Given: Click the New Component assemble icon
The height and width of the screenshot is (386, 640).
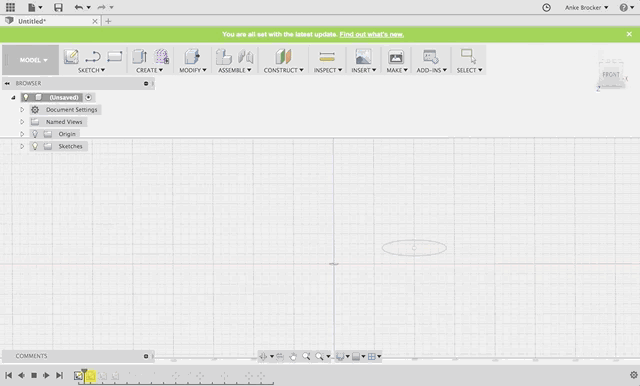Looking at the screenshot, I should [x=224, y=56].
